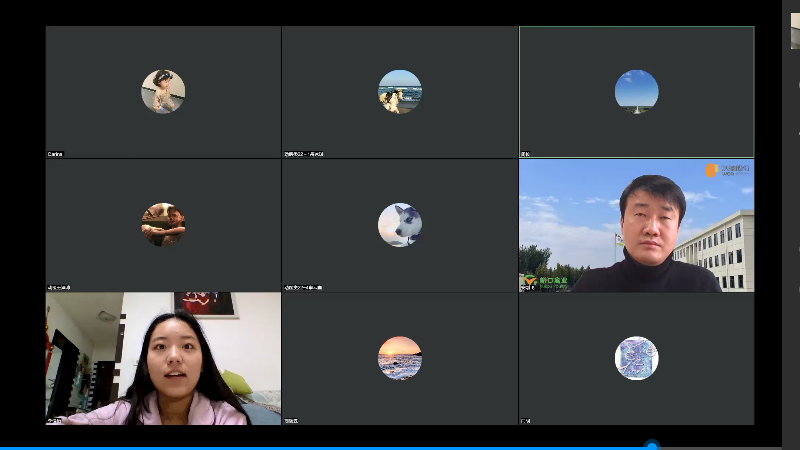Click the beach scene profile avatar
The image size is (800, 450).
(x=400, y=91)
